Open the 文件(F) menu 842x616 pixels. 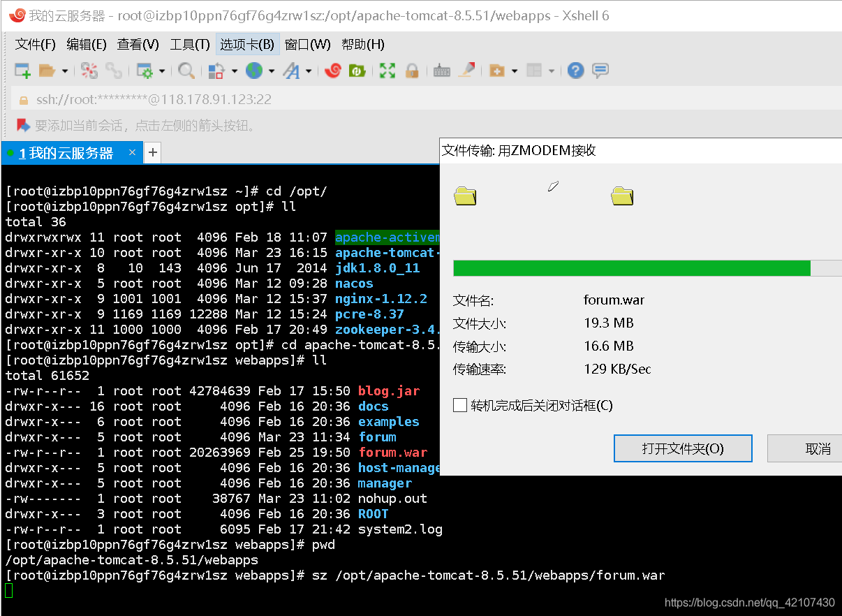[36, 45]
